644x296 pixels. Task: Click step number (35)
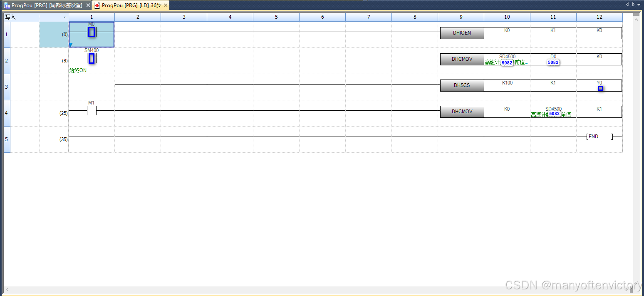point(64,139)
